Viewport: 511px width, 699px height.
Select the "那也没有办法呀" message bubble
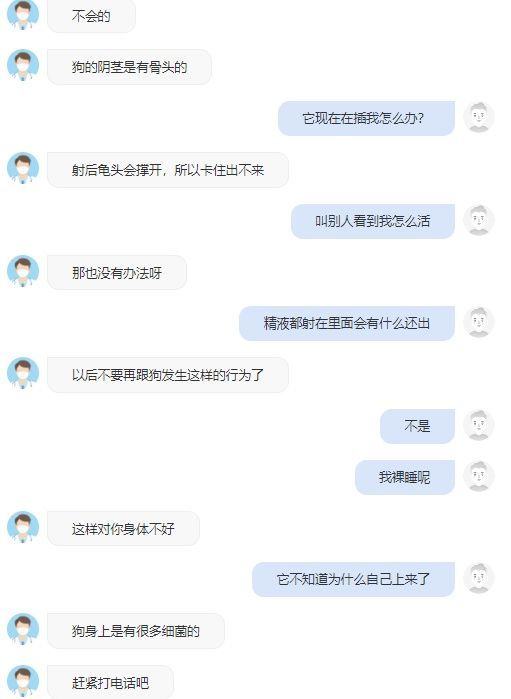(117, 272)
